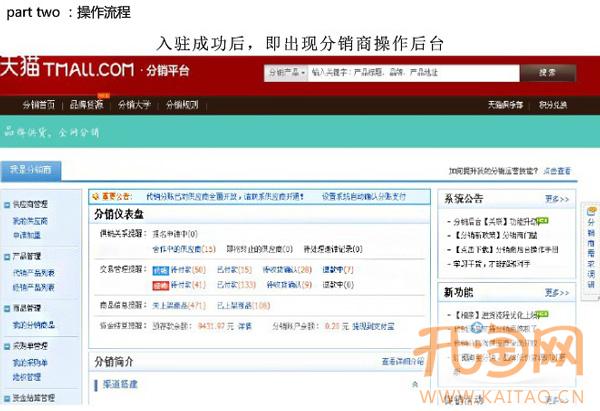Open 经销产品列表 in the sidebar
600x411 pixels.
[x=34, y=287]
